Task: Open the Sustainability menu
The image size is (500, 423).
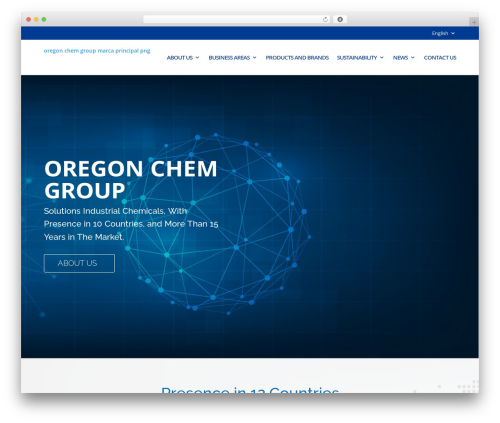Action: point(357,58)
